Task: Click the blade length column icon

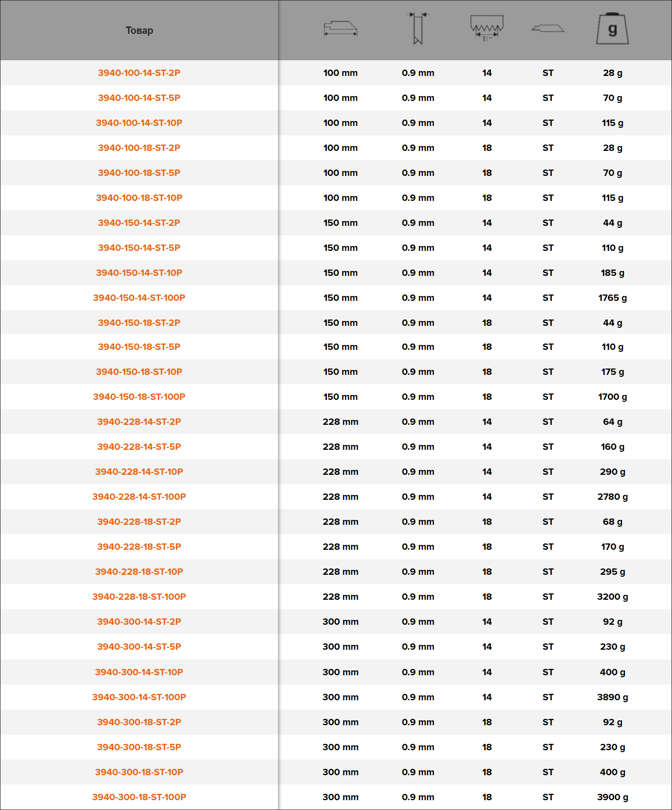Action: point(341,29)
